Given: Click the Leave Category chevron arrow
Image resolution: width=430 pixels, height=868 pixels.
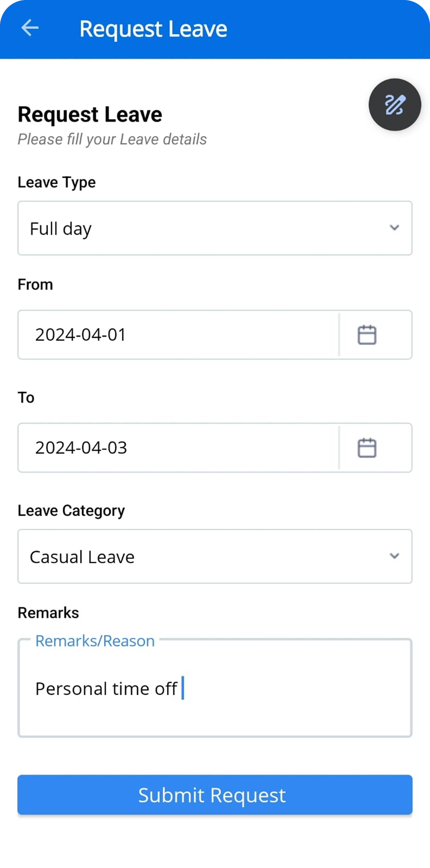Looking at the screenshot, I should [394, 556].
